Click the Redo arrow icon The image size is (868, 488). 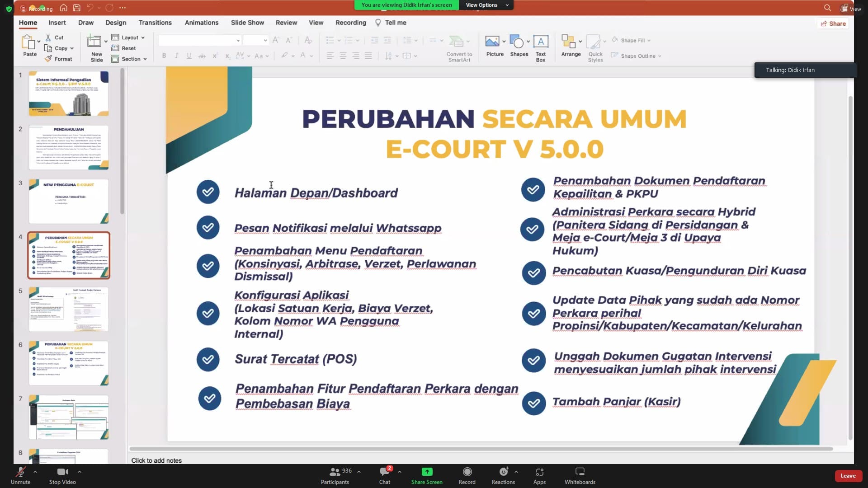point(109,8)
